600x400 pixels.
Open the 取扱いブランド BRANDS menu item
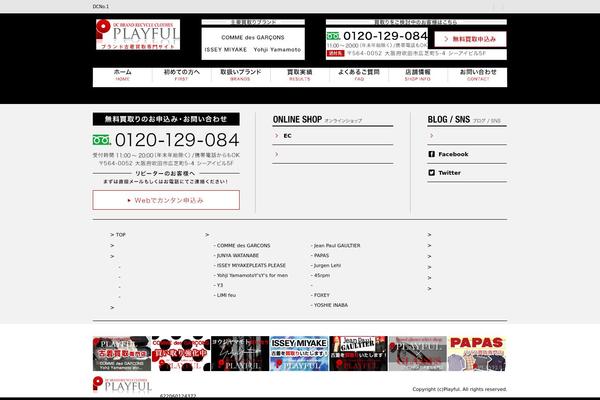[x=240, y=75]
